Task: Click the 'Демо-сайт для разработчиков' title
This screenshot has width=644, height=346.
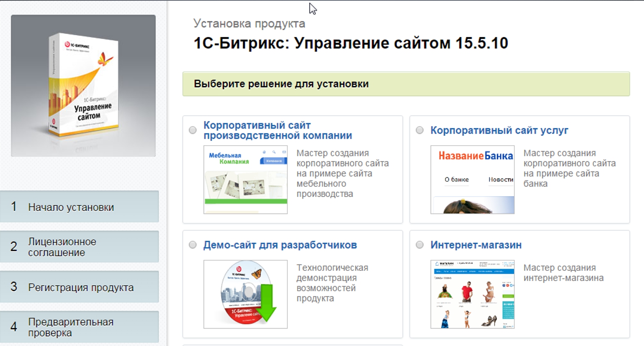Action: click(280, 245)
